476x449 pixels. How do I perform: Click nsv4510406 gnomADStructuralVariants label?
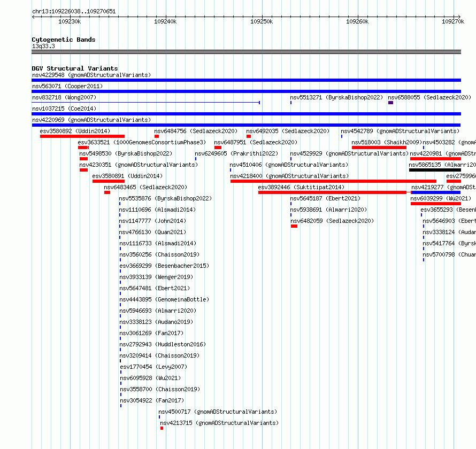click(x=289, y=165)
